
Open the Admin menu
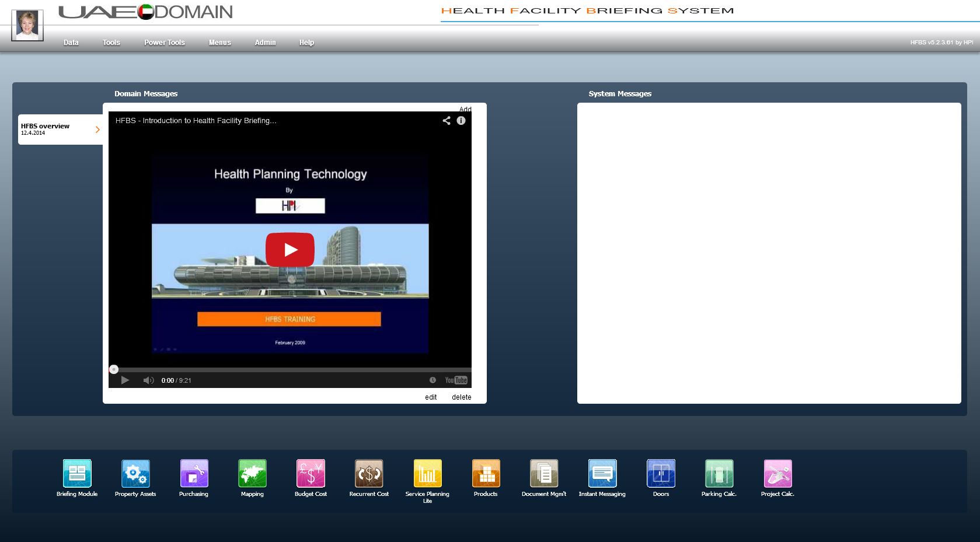click(265, 43)
